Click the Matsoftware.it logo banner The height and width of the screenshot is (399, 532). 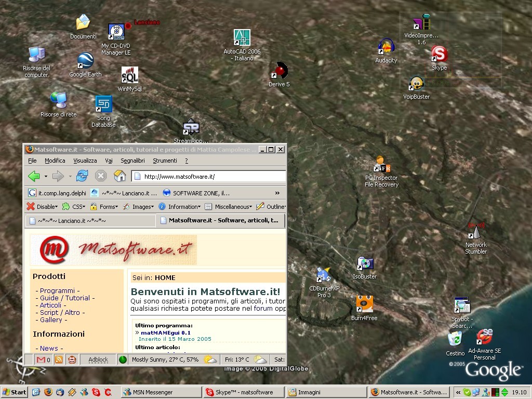(114, 250)
